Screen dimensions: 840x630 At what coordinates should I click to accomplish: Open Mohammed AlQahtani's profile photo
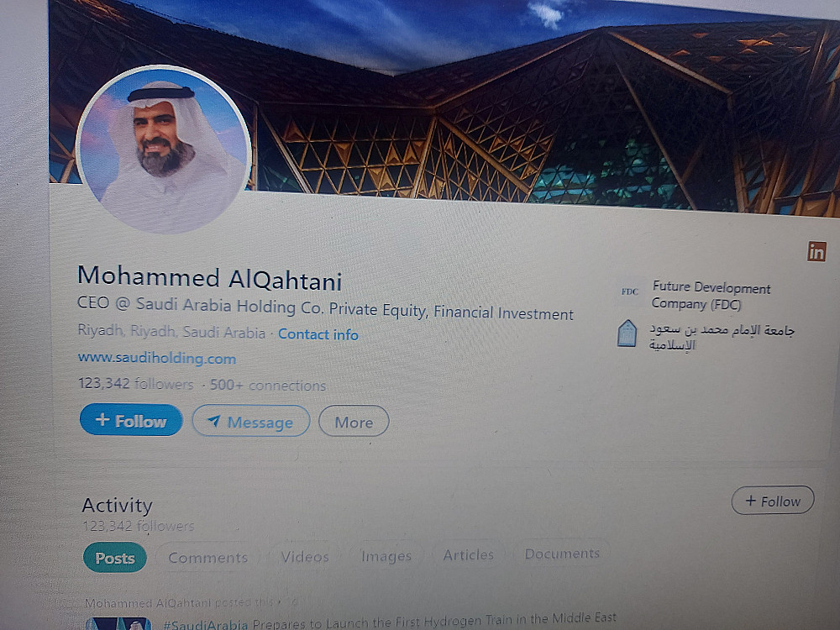pos(164,150)
